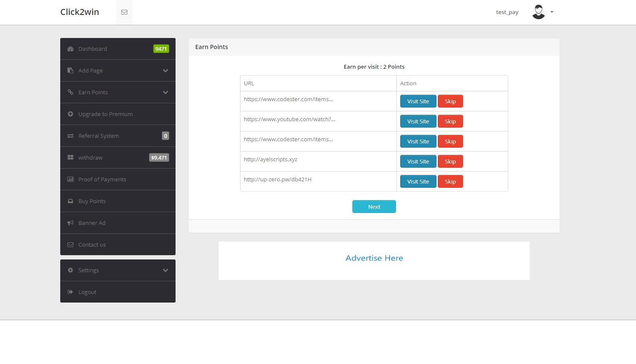The image size is (636, 364).
Task: Click the Upgrade to Premium arrow icon
Action: [70, 114]
